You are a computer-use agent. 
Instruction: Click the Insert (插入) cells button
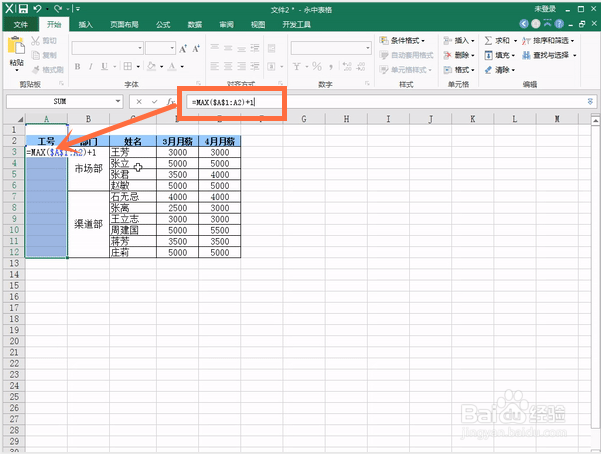[x=459, y=40]
